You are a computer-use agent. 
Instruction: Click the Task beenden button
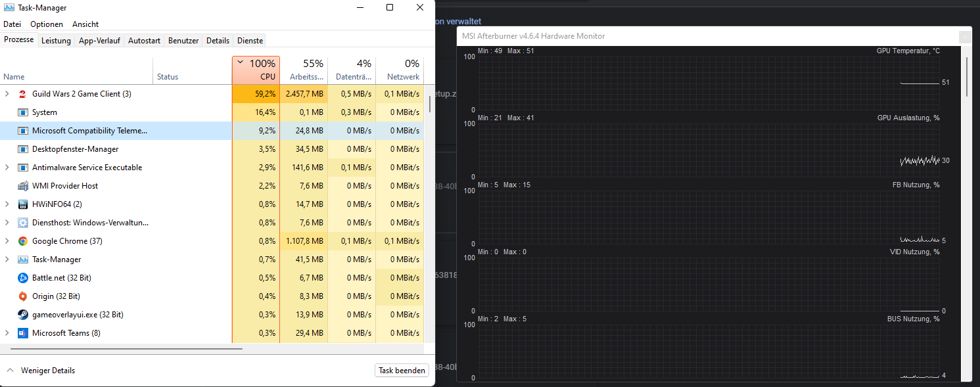coord(402,371)
